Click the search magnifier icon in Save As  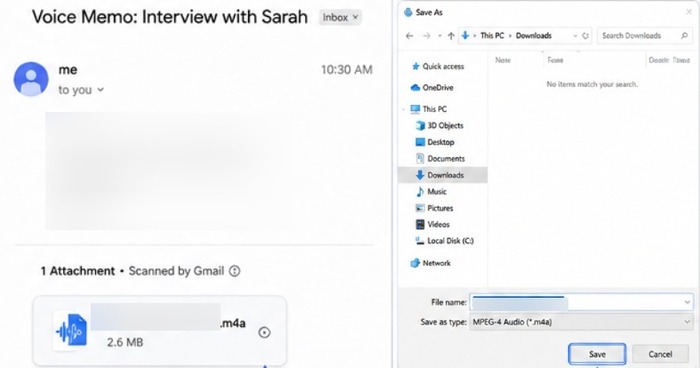(x=684, y=36)
